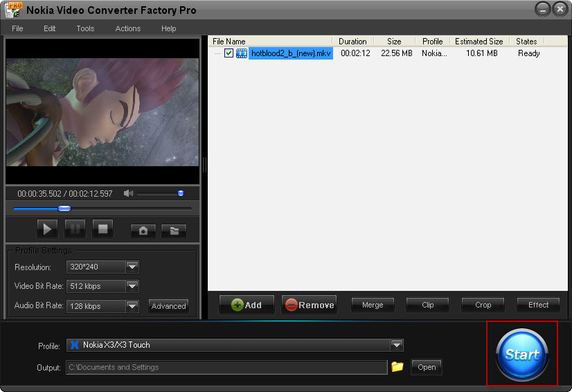The height and width of the screenshot is (392, 572).
Task: Open the Actions menu
Action: point(128,28)
